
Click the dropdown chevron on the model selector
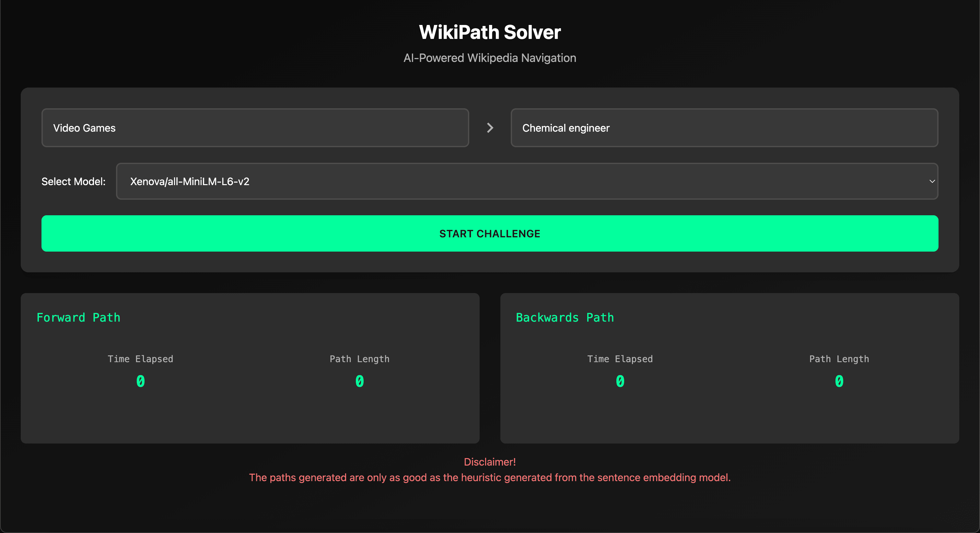click(932, 181)
